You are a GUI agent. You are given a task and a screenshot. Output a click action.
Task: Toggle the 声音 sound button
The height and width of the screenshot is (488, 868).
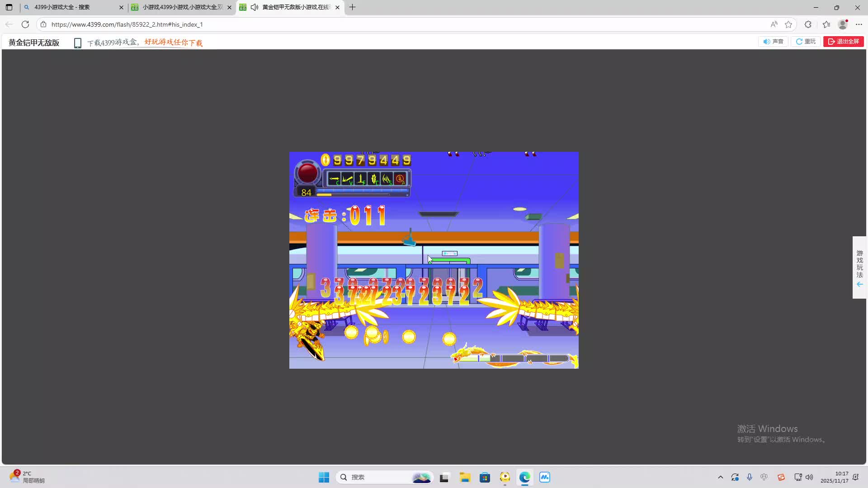coord(773,42)
